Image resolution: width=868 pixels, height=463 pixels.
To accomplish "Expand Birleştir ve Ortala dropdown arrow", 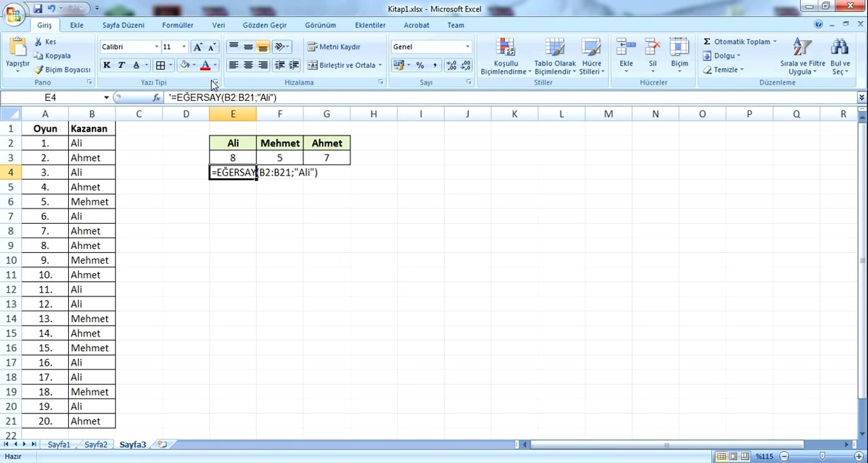I will tap(380, 65).
